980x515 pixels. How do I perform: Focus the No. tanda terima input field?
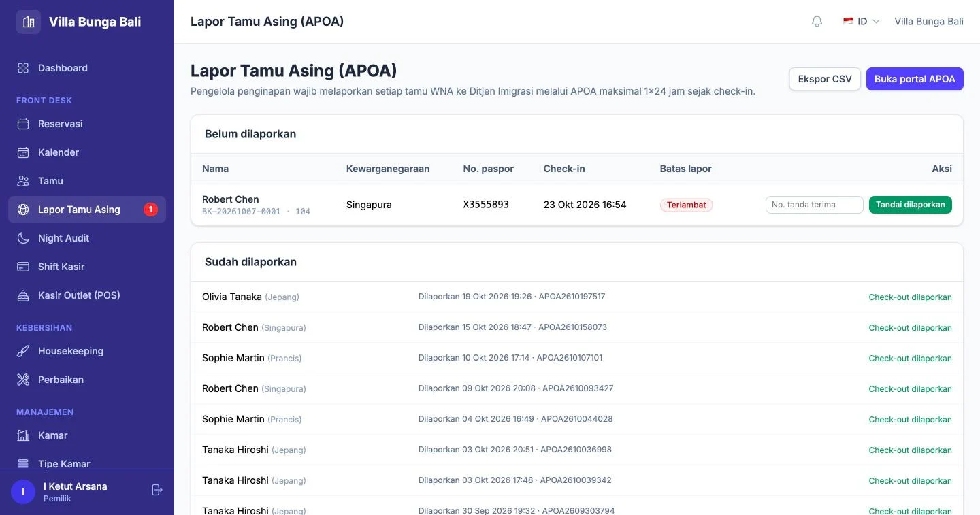click(815, 205)
